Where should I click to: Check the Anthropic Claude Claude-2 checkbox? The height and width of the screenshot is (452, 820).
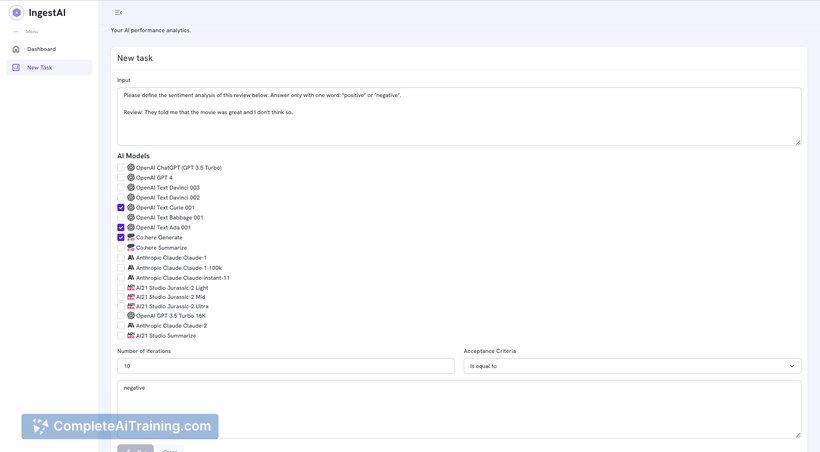click(x=121, y=325)
